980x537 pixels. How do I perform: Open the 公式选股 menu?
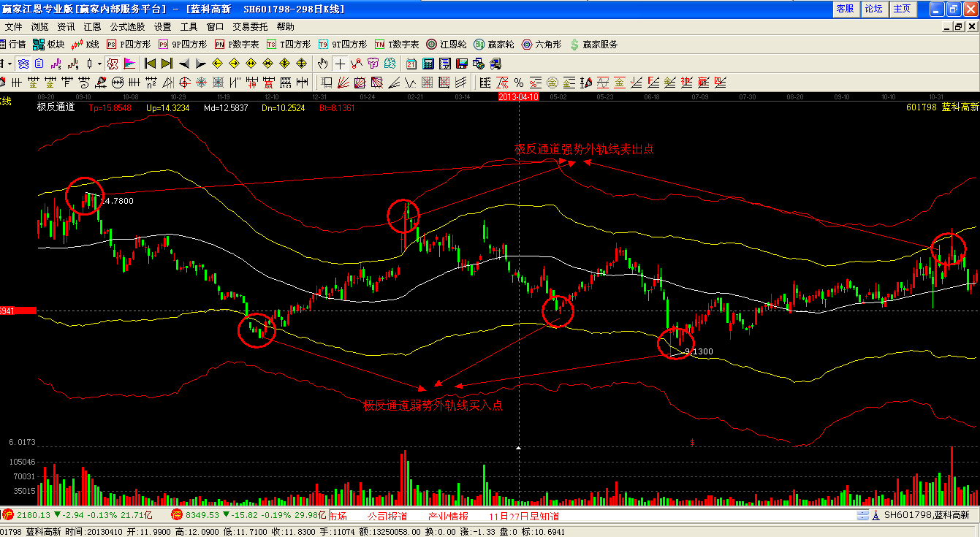click(x=127, y=26)
